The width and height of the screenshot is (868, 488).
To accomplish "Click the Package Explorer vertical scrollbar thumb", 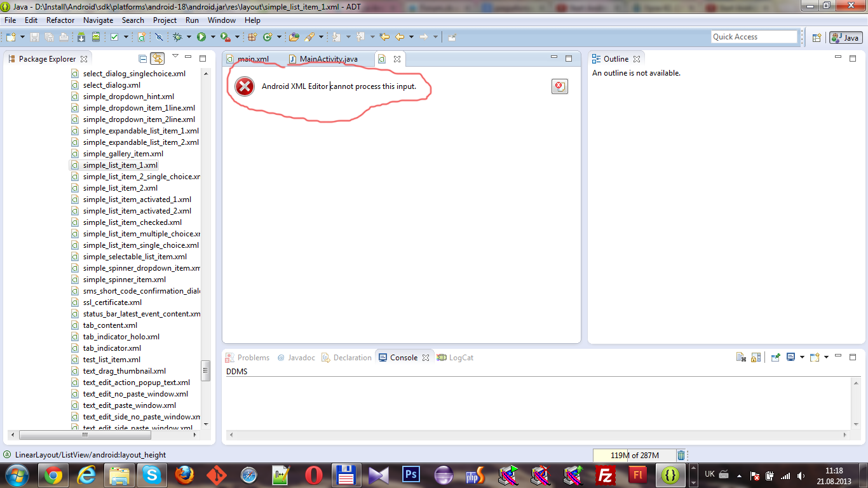I will click(x=205, y=371).
